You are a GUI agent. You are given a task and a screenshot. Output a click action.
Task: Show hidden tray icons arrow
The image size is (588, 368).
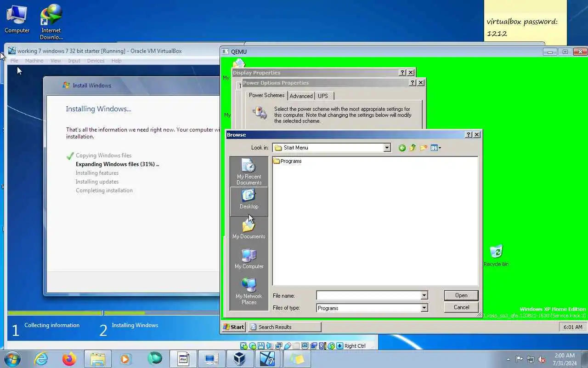508,359
